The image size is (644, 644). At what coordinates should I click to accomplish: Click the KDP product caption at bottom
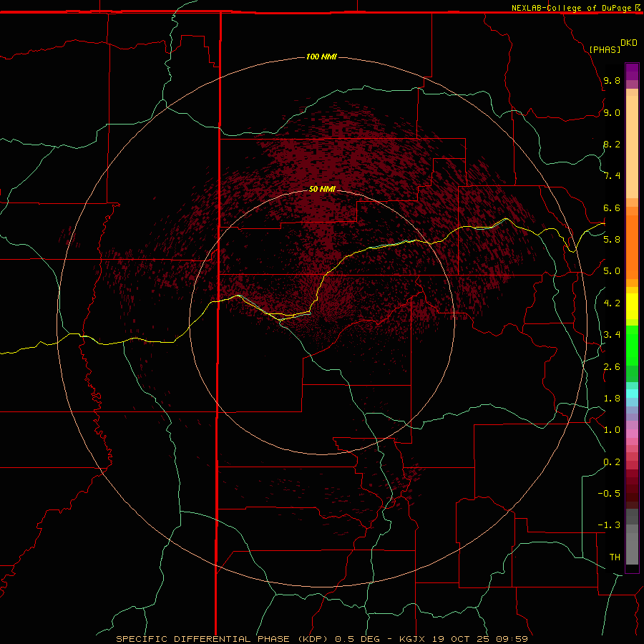pos(321,639)
